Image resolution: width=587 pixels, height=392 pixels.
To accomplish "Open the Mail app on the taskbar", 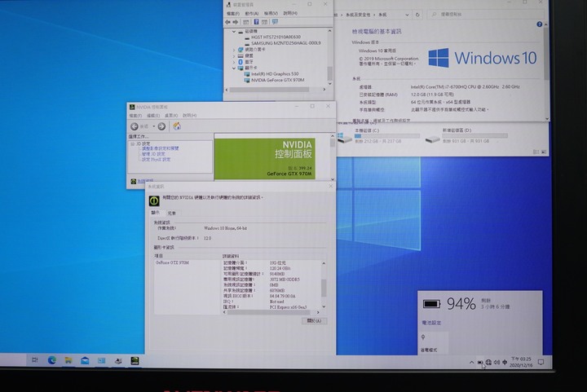I will click(x=85, y=360).
